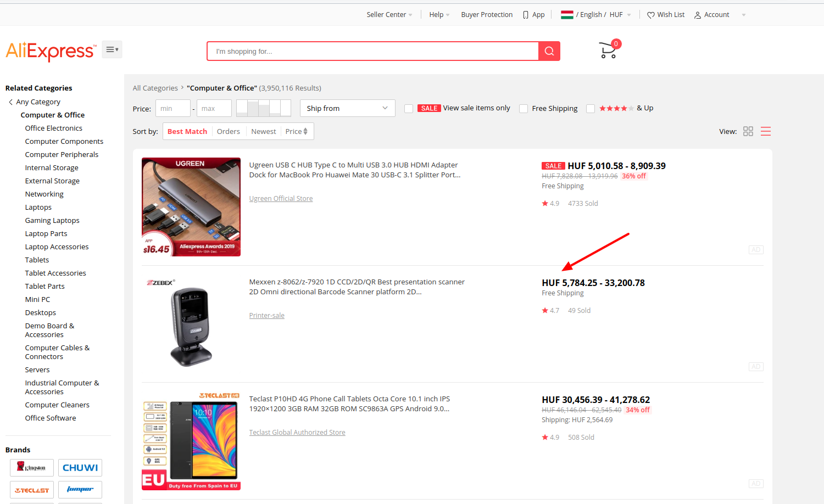This screenshot has height=504, width=824.
Task: Click the CHUWI brand logo
Action: (80, 468)
